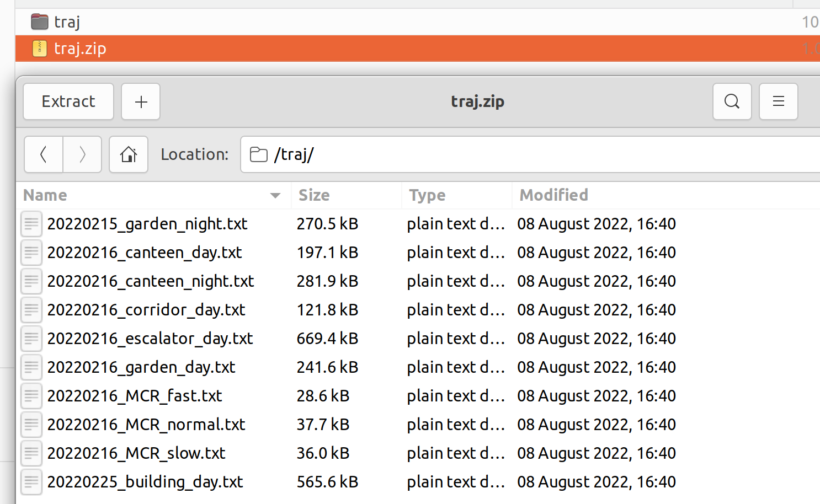Open the archive home location via home icon
Screen dimensions: 820x504
pyautogui.click(x=128, y=154)
